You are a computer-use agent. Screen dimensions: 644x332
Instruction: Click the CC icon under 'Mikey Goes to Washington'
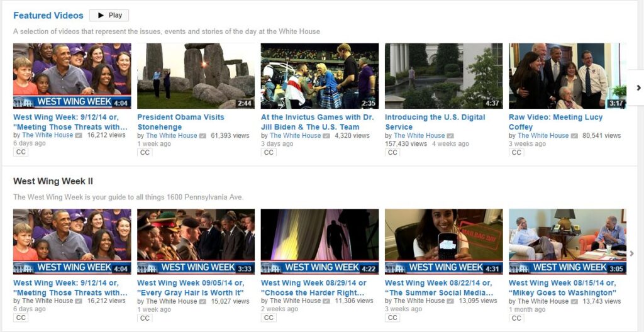(517, 318)
